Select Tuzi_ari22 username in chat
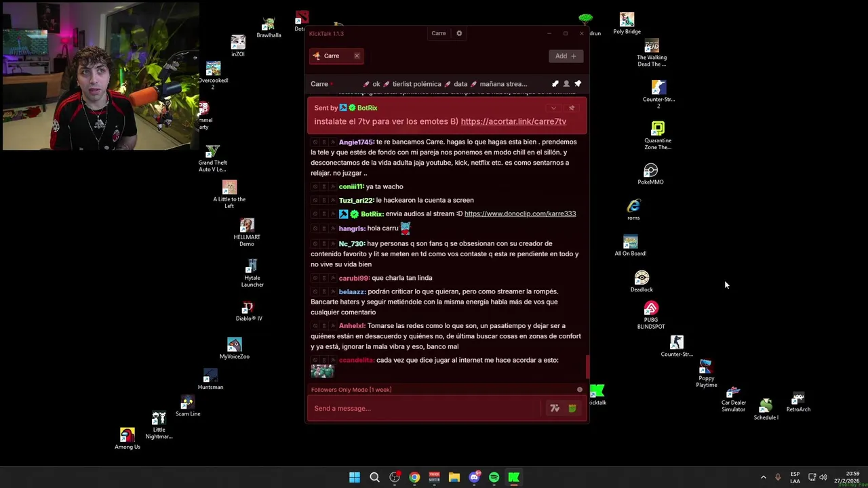868x488 pixels. (x=356, y=200)
